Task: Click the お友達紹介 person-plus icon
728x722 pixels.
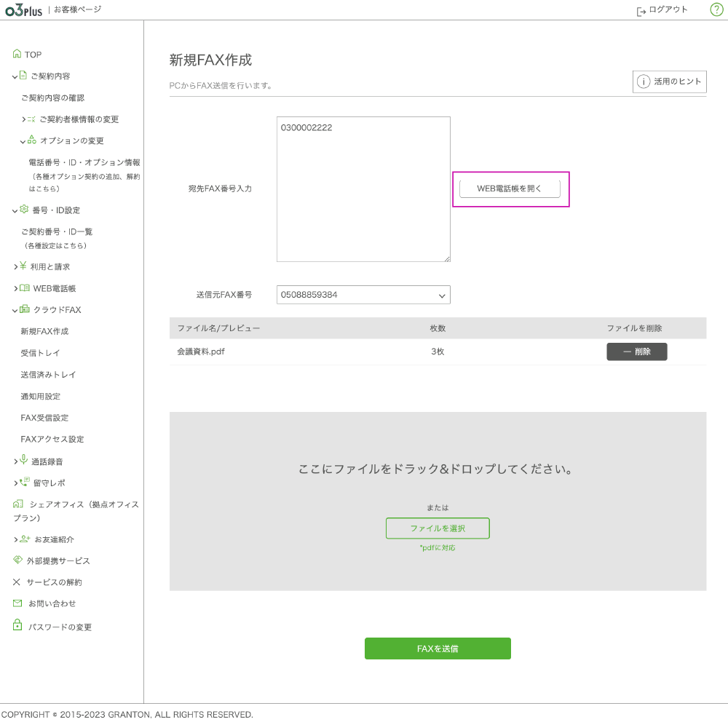Action: pyautogui.click(x=25, y=538)
